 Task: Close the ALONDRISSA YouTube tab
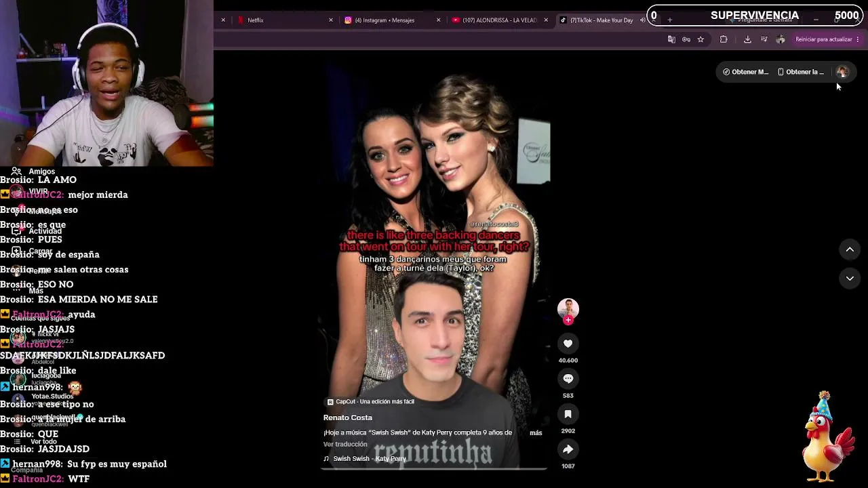coord(546,20)
